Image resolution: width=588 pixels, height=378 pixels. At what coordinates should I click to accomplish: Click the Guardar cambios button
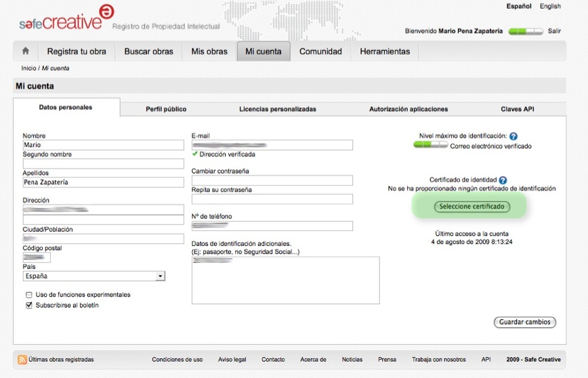pyautogui.click(x=525, y=322)
